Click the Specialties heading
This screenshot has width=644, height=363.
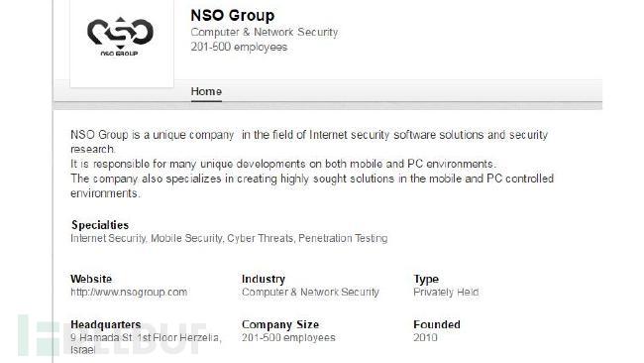coord(100,225)
